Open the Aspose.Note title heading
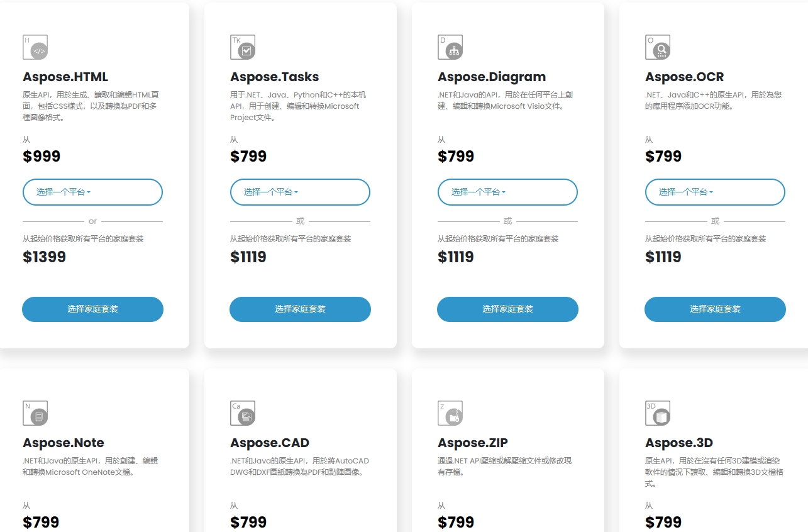 (64, 443)
